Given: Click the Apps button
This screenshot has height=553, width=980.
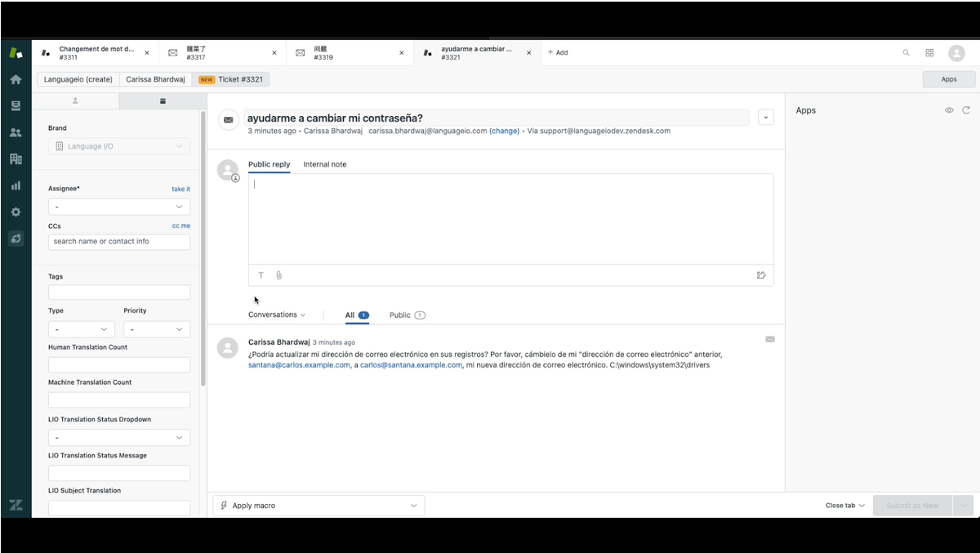Looking at the screenshot, I should pyautogui.click(x=949, y=79).
